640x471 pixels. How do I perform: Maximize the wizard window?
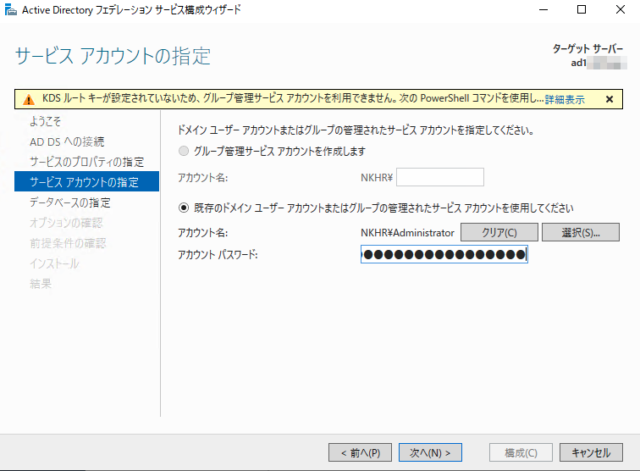coord(582,10)
